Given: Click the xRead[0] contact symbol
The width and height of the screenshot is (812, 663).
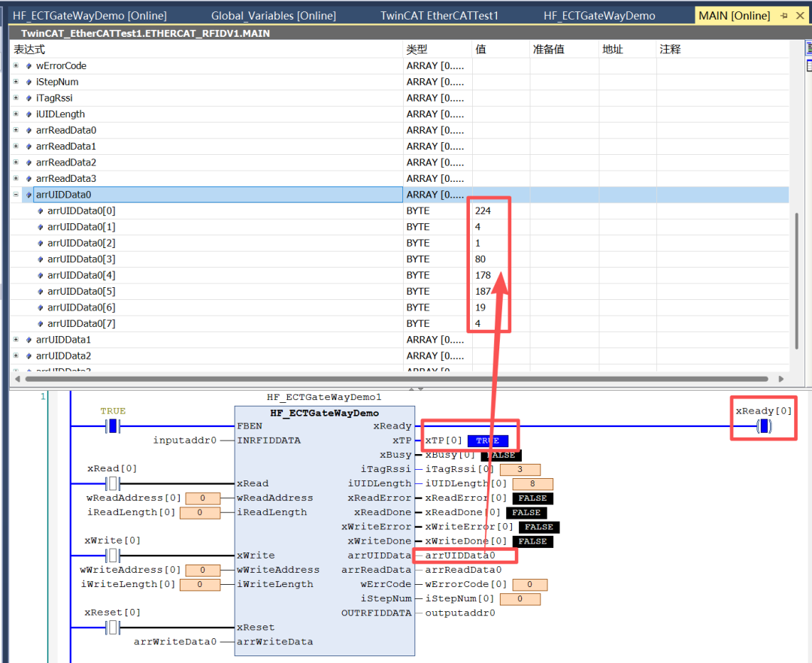Looking at the screenshot, I should [x=113, y=483].
